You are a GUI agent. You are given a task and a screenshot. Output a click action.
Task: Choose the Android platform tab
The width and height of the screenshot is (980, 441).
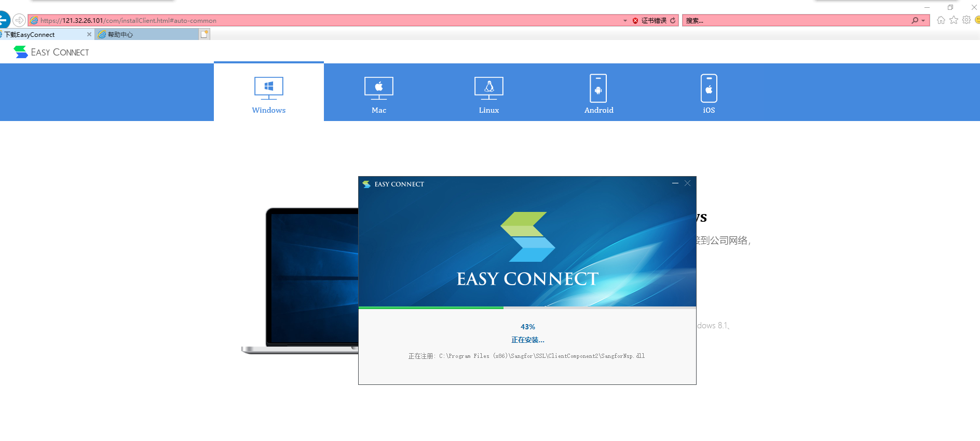pos(599,92)
